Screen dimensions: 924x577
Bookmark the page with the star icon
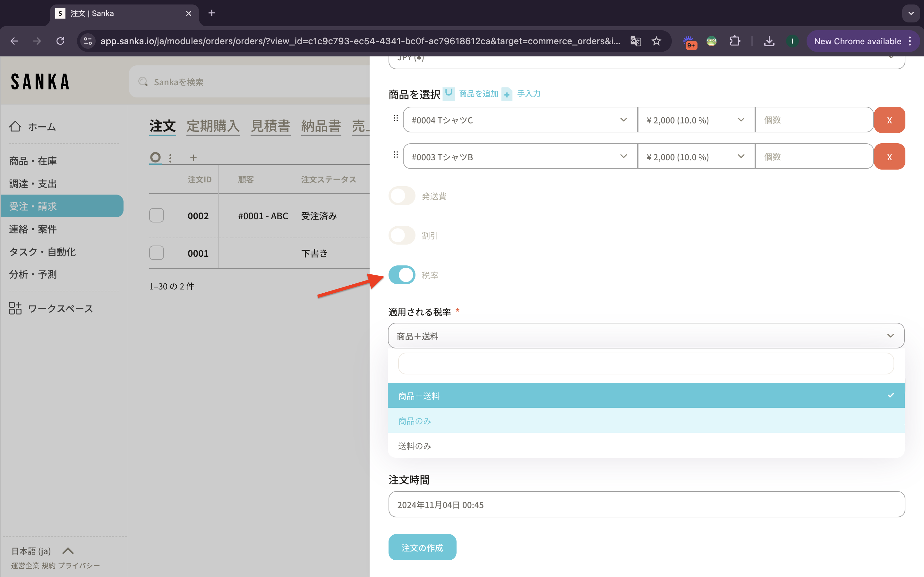click(x=656, y=41)
